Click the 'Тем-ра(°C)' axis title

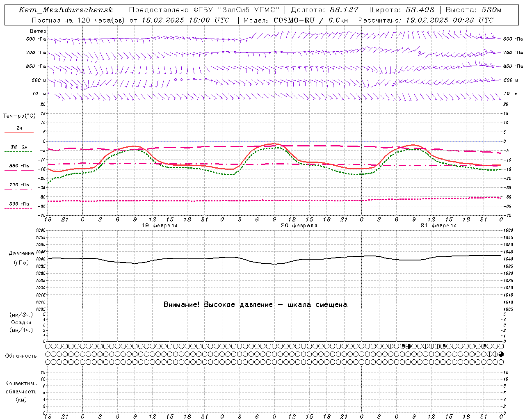(x=19, y=116)
